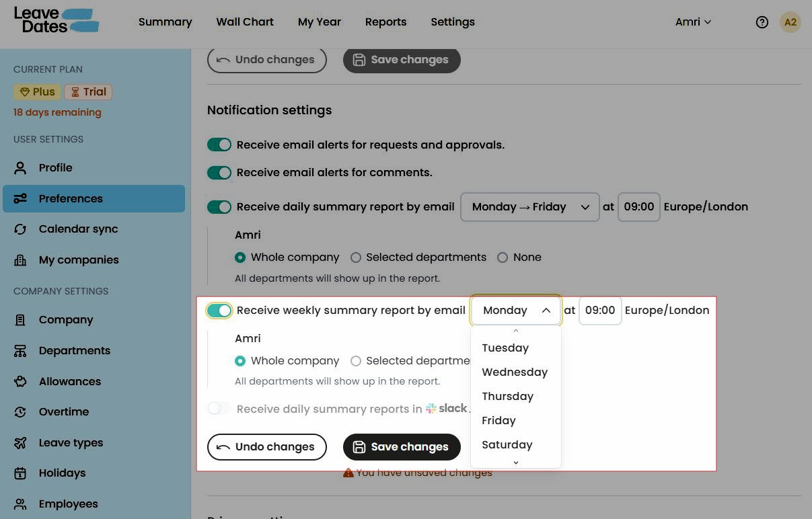The width and height of the screenshot is (812, 519).
Task: Click the lower Save changes button
Action: [x=402, y=447]
